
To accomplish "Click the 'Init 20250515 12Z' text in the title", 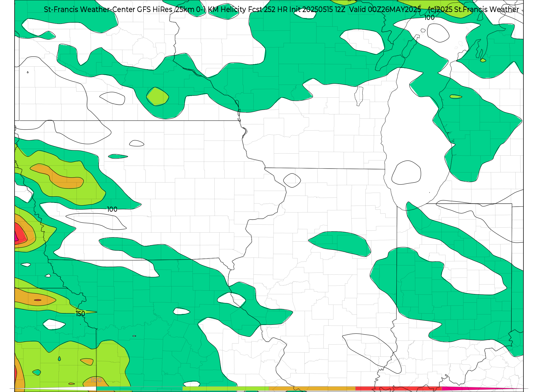I will click(x=317, y=10).
